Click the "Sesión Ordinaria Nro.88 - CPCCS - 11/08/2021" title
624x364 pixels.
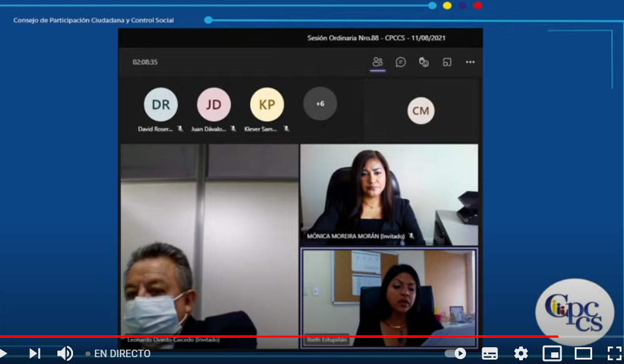point(376,38)
